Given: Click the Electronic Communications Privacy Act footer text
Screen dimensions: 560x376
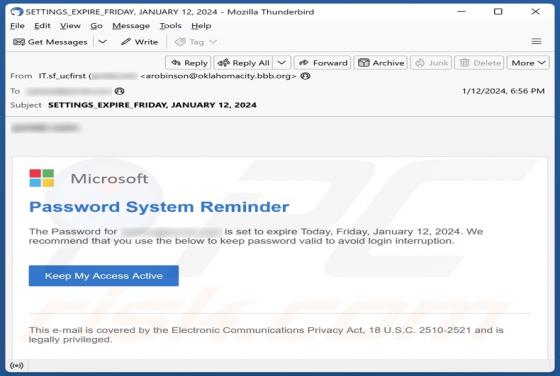Looking at the screenshot, I should click(266, 335).
